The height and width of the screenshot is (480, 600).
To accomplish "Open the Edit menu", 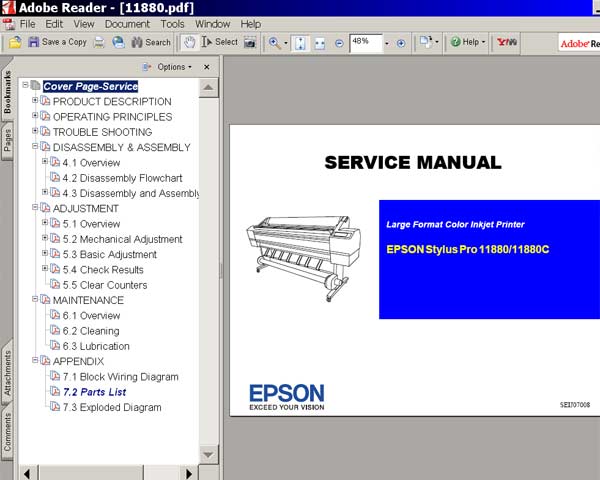I will (54, 24).
